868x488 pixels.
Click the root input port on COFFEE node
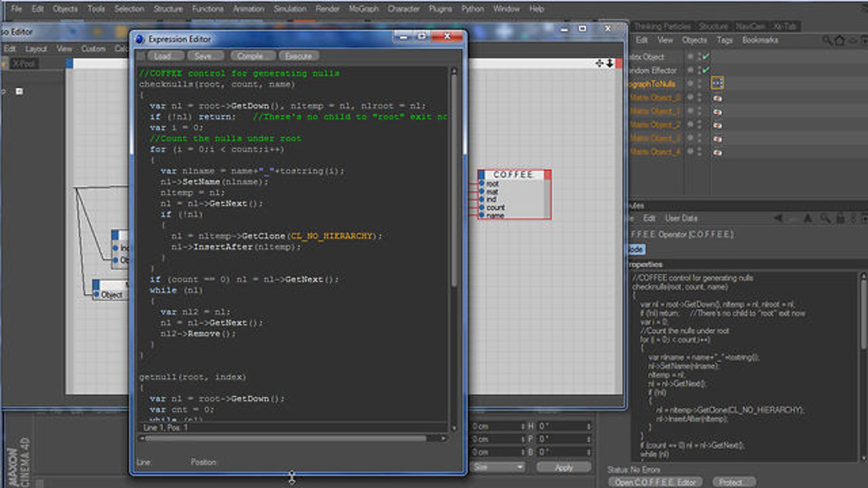482,183
